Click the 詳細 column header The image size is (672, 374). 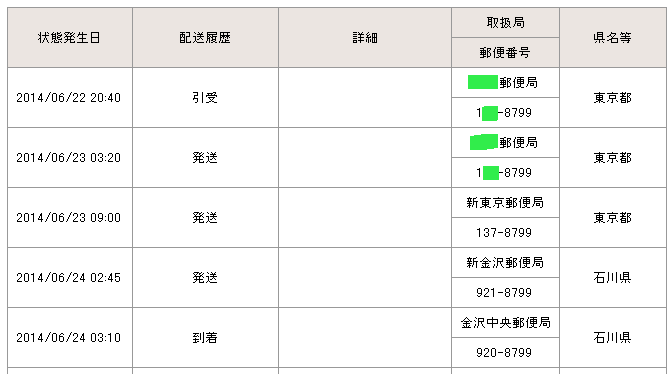pos(365,38)
